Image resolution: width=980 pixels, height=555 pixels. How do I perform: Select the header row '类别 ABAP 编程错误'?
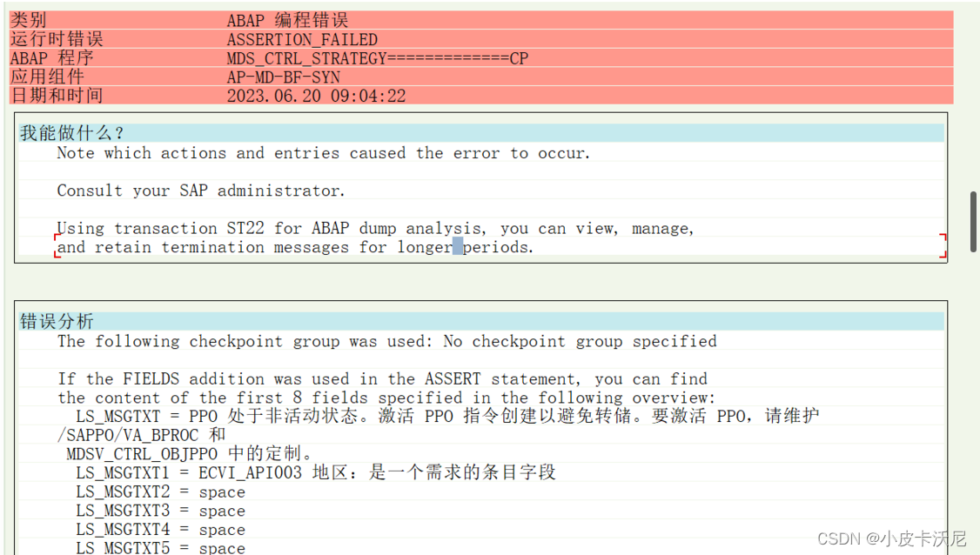(x=481, y=20)
